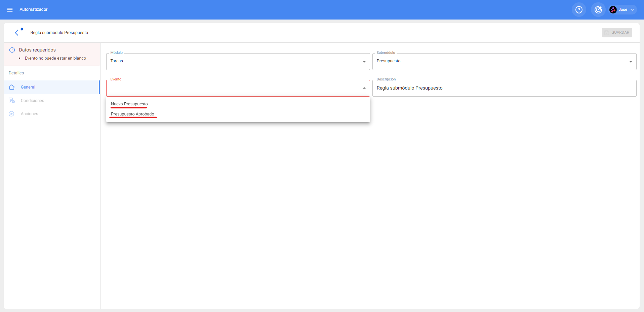The image size is (644, 312).
Task: Click Jose's user avatar image
Action: pos(613,10)
